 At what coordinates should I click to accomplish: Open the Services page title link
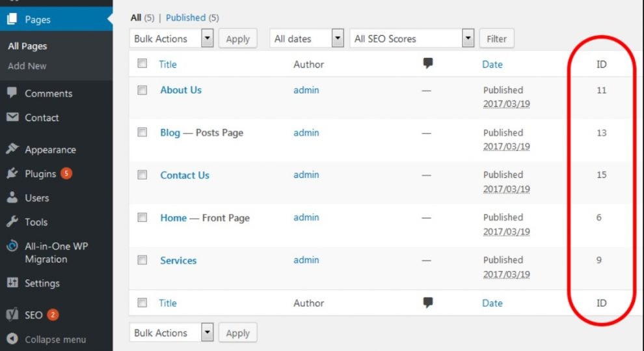pyautogui.click(x=178, y=260)
